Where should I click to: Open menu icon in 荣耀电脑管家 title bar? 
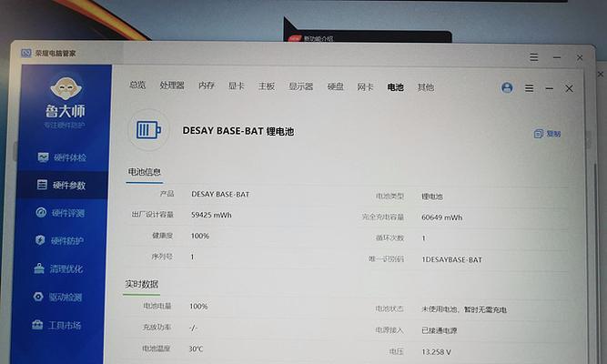coord(534,57)
